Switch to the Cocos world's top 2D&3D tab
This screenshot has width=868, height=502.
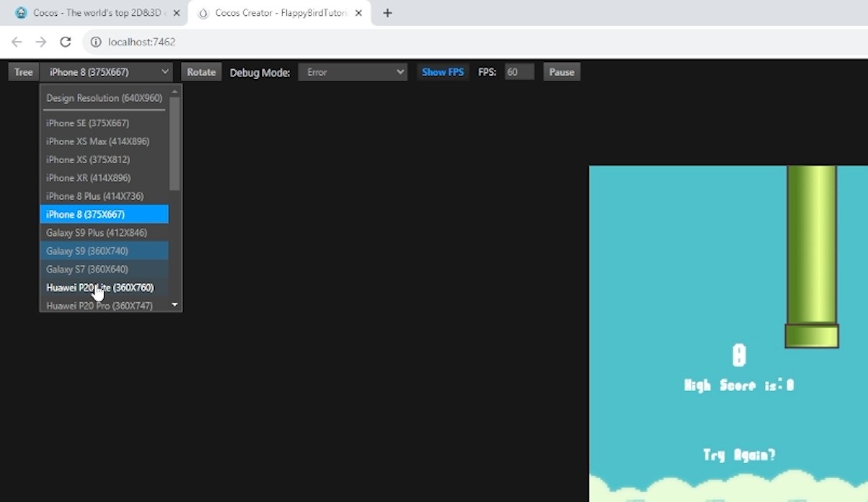coord(94,13)
